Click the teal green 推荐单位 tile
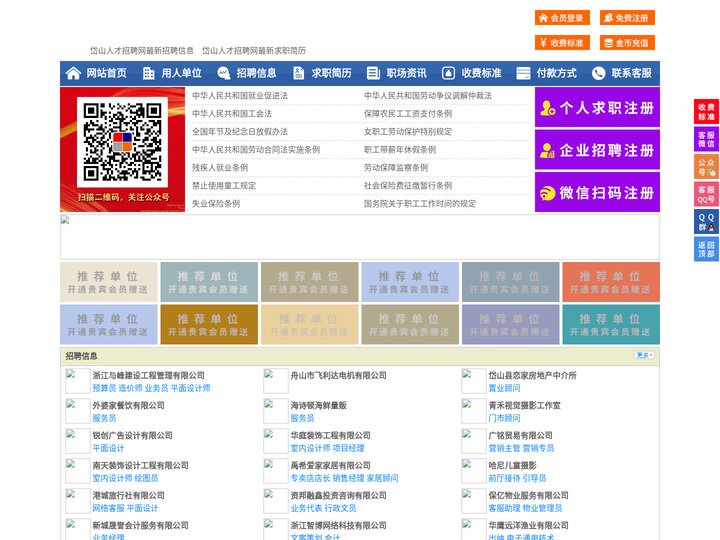The image size is (720, 540). [x=611, y=324]
